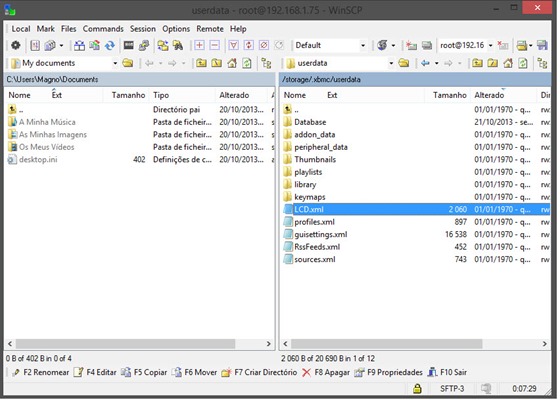Click the Select files plus icon

(x=199, y=45)
